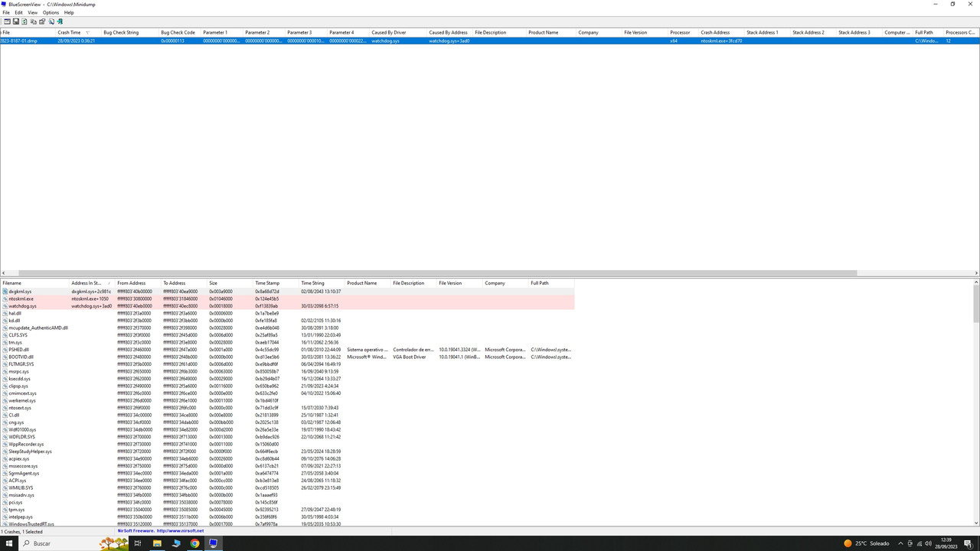Open File Explorer from the taskbar
980x551 pixels.
(x=157, y=543)
